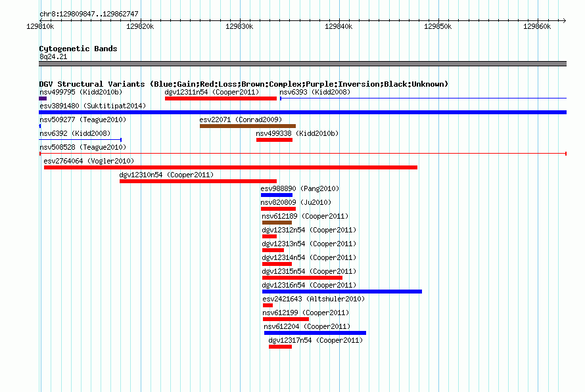The image size is (585, 392).
Task: Click the red dgv12315n54 loss bar
Action: pyautogui.click(x=302, y=278)
